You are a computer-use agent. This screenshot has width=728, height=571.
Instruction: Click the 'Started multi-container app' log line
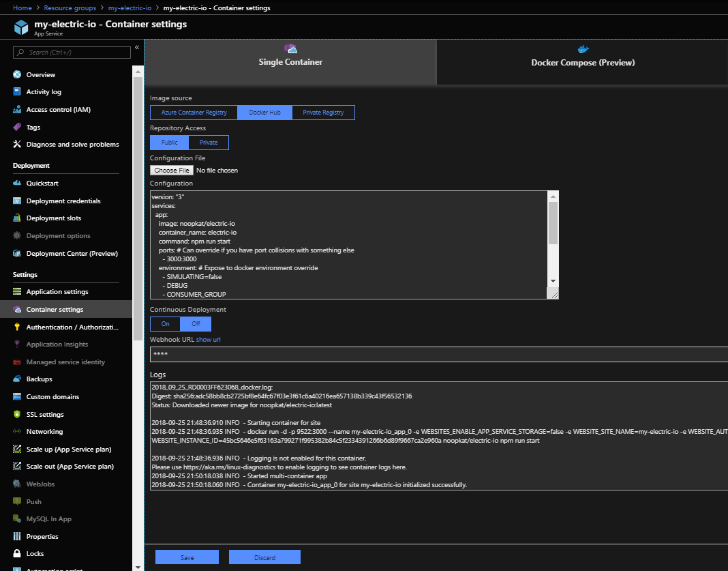pyautogui.click(x=239, y=475)
